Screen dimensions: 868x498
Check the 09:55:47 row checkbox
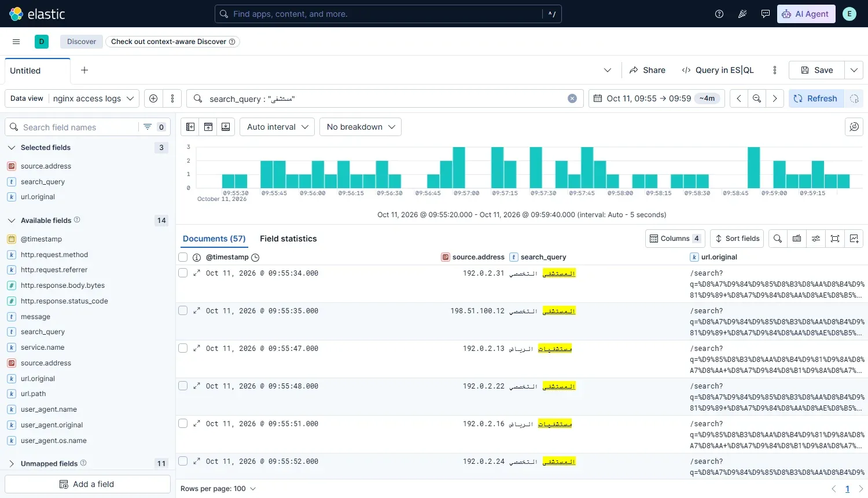183,349
